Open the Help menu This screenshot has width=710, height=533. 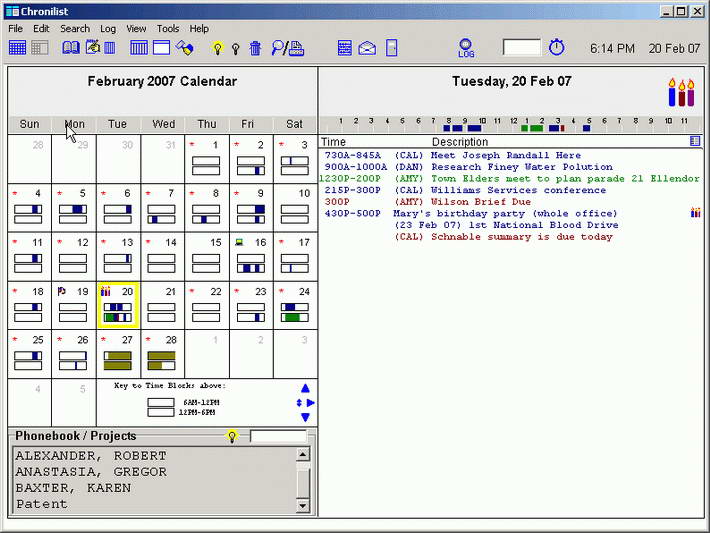[199, 29]
